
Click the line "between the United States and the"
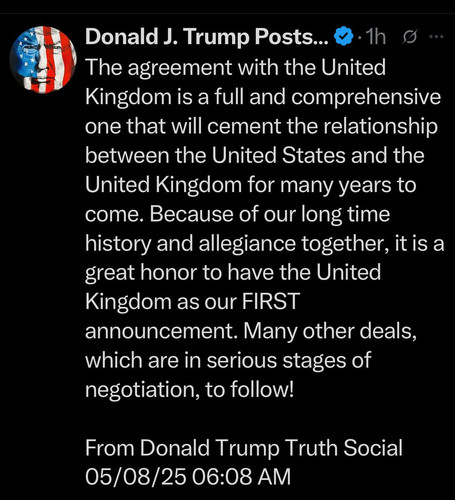click(255, 155)
